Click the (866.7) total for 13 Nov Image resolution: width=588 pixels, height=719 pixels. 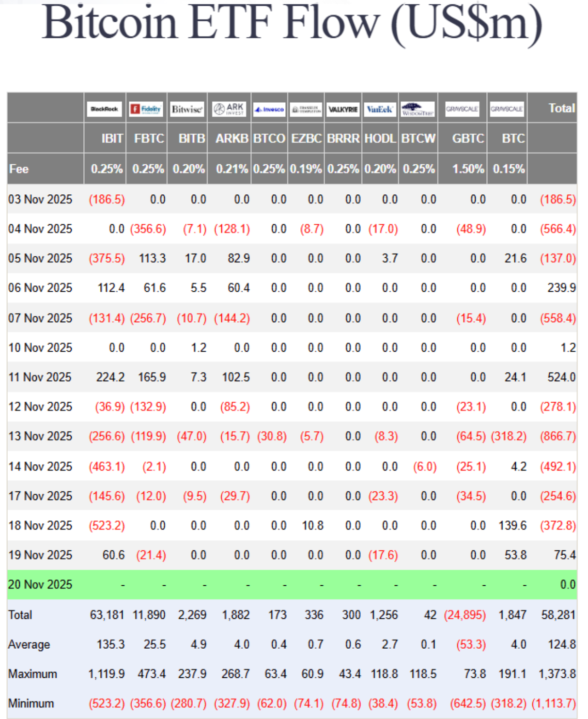tap(558, 437)
